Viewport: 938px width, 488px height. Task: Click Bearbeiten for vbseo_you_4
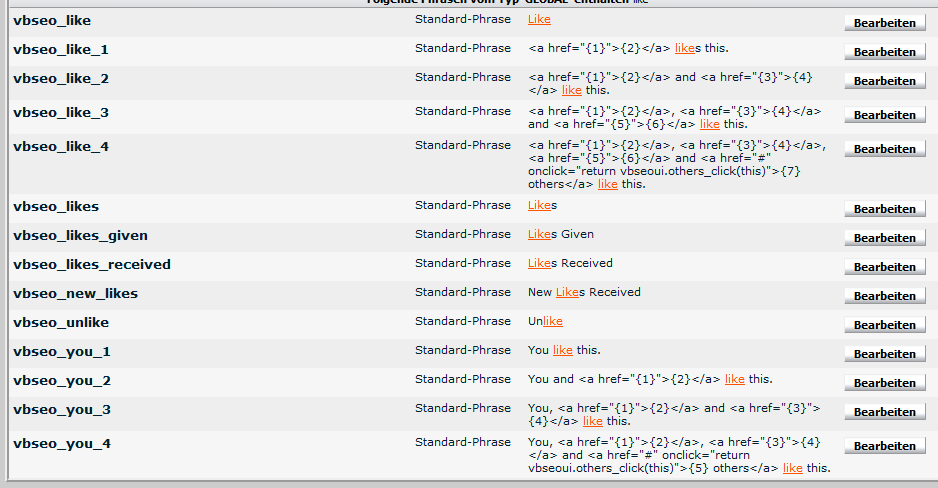[885, 446]
